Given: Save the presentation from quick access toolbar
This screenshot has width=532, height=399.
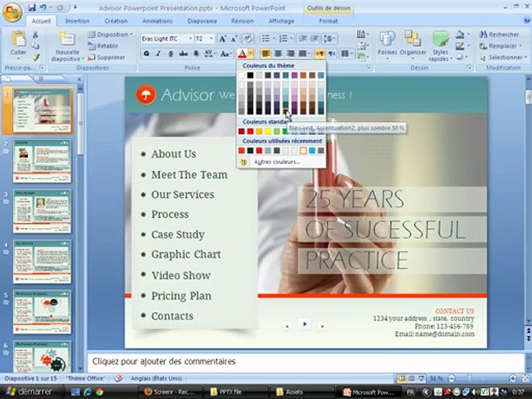Looking at the screenshot, I should tap(32, 7).
